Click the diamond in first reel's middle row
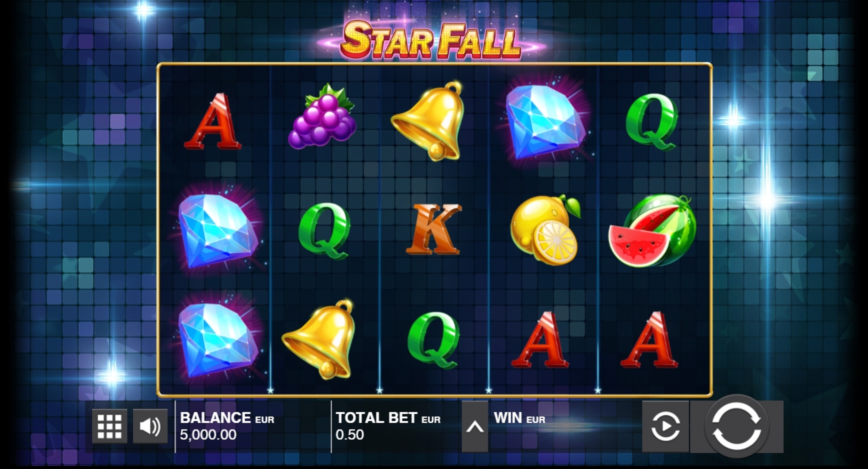The width and height of the screenshot is (868, 469). [218, 231]
